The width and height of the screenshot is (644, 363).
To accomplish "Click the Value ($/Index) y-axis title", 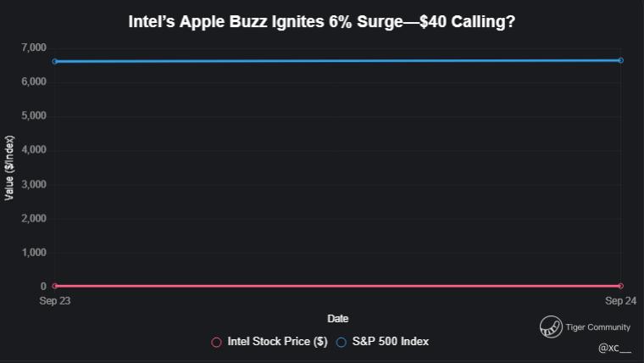I will [10, 167].
